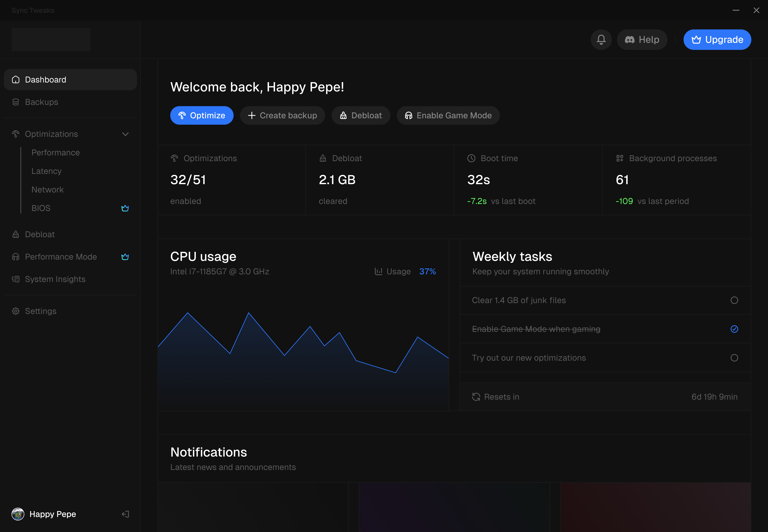Go to Backups in the sidebar
Image resolution: width=768 pixels, height=532 pixels.
point(41,102)
